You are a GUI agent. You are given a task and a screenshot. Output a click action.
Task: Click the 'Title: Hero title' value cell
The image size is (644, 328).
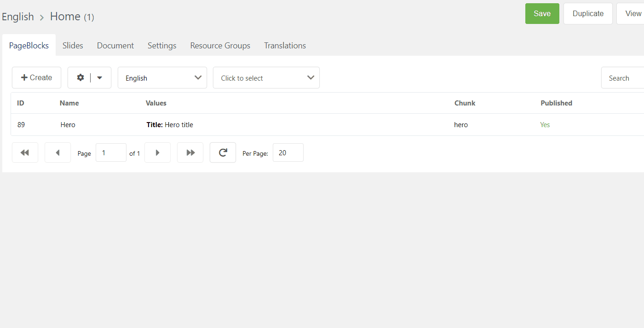pyautogui.click(x=170, y=125)
